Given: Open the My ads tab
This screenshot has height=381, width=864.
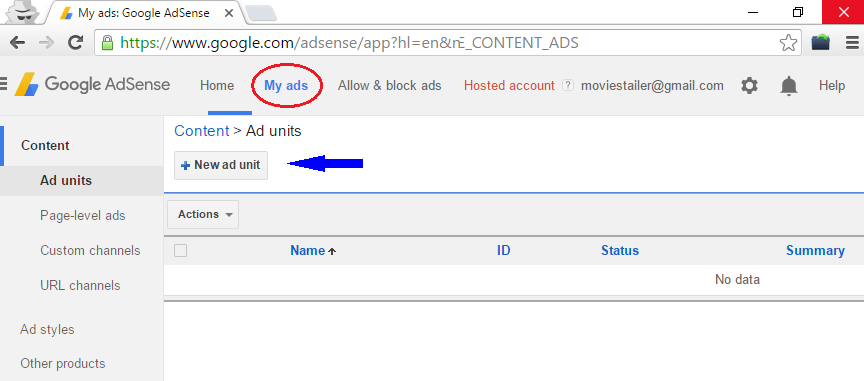Looking at the screenshot, I should [286, 85].
